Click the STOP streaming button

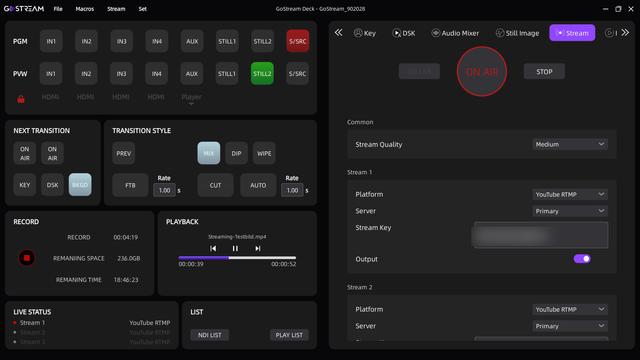pyautogui.click(x=544, y=72)
